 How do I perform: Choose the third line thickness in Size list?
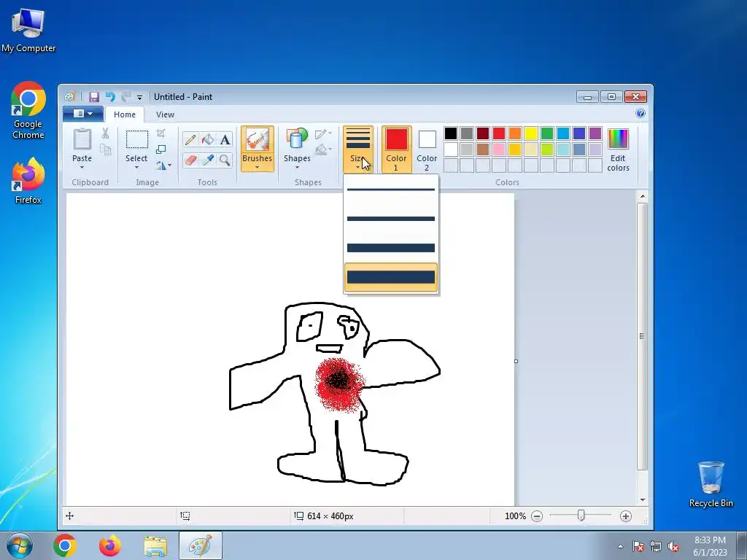(391, 248)
